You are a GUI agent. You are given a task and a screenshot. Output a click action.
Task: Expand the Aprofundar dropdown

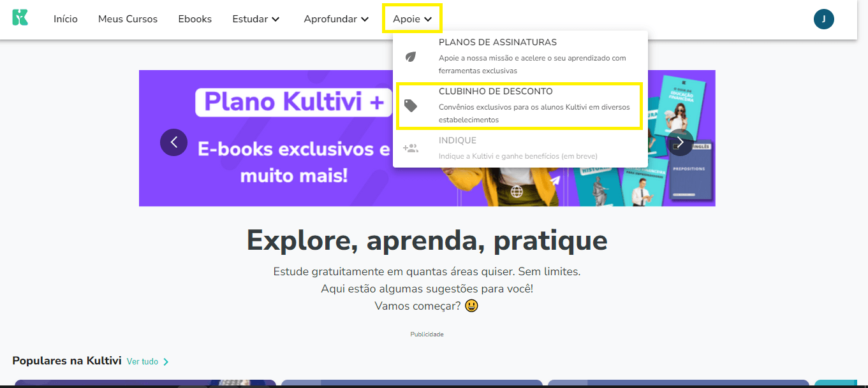coord(336,19)
